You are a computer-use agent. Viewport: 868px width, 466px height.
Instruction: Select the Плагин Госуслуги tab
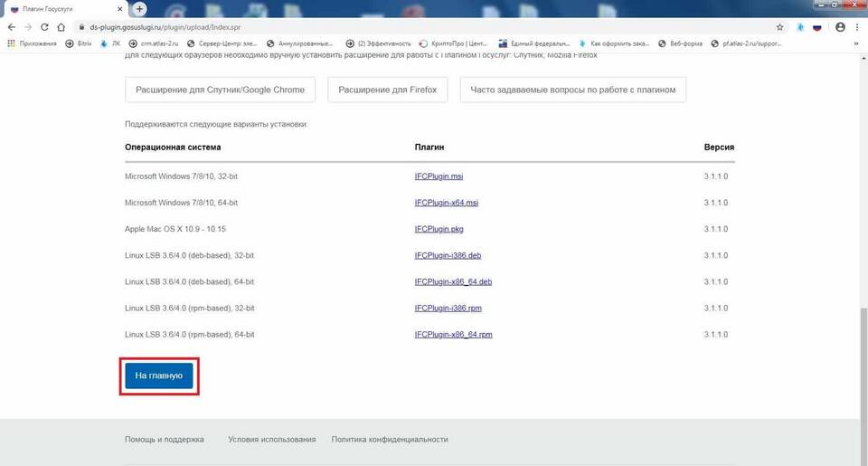pos(65,9)
